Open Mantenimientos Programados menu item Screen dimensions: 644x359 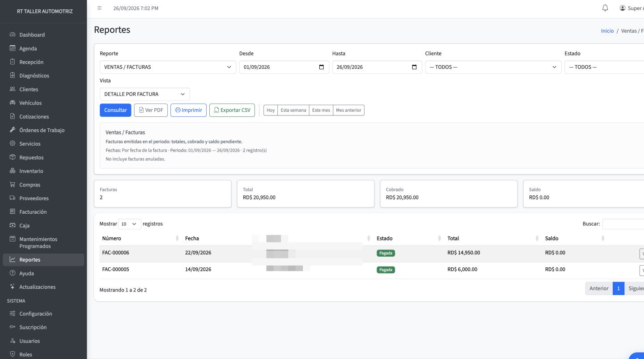pyautogui.click(x=43, y=242)
